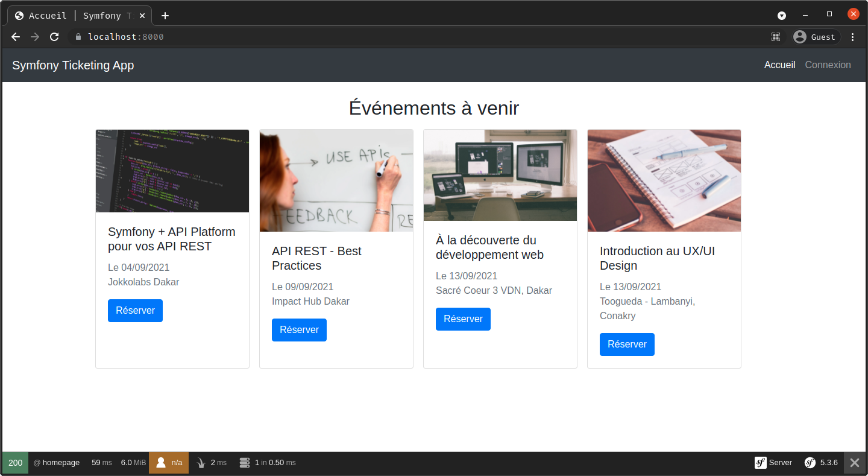
Task: Click the Guest profile avatar icon
Action: [800, 37]
